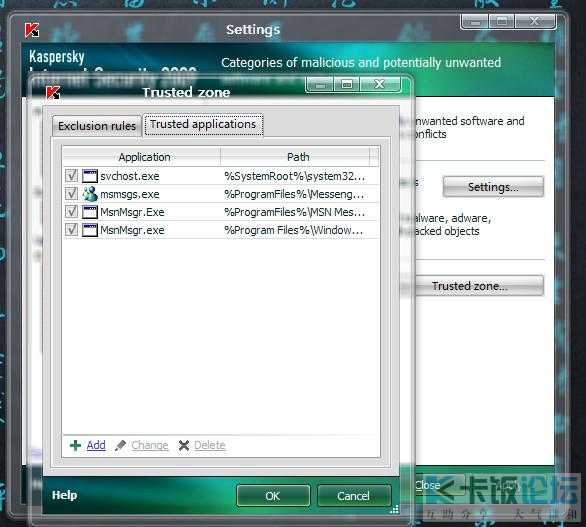Click the Kaspersky logo in Trusted zone title bar
The width and height of the screenshot is (586, 527).
click(x=53, y=93)
